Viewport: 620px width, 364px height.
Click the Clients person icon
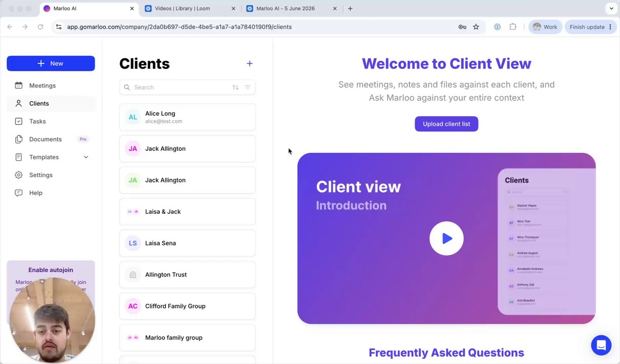point(19,103)
